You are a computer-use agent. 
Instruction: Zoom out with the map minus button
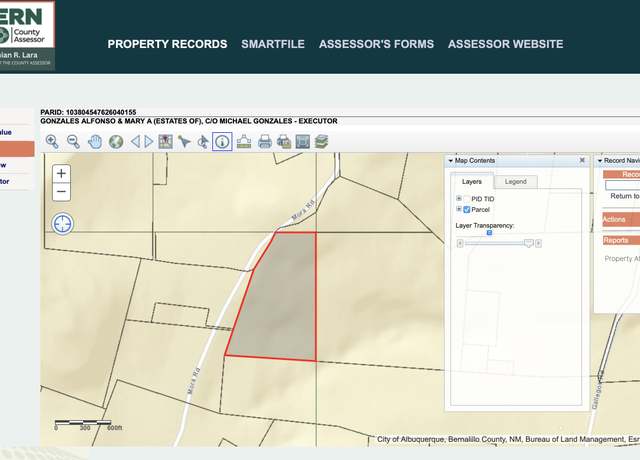[x=61, y=192]
